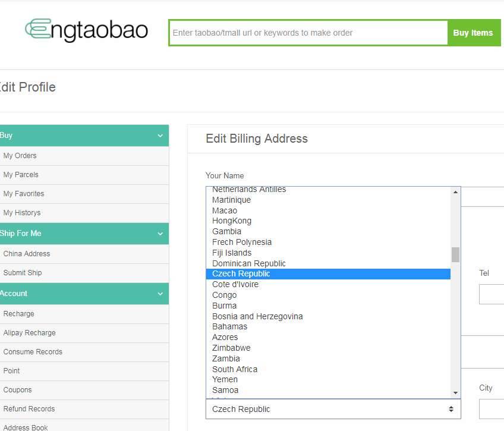This screenshot has height=431, width=504.
Task: Click the country list scroll-down arrow
Action: coord(455,393)
